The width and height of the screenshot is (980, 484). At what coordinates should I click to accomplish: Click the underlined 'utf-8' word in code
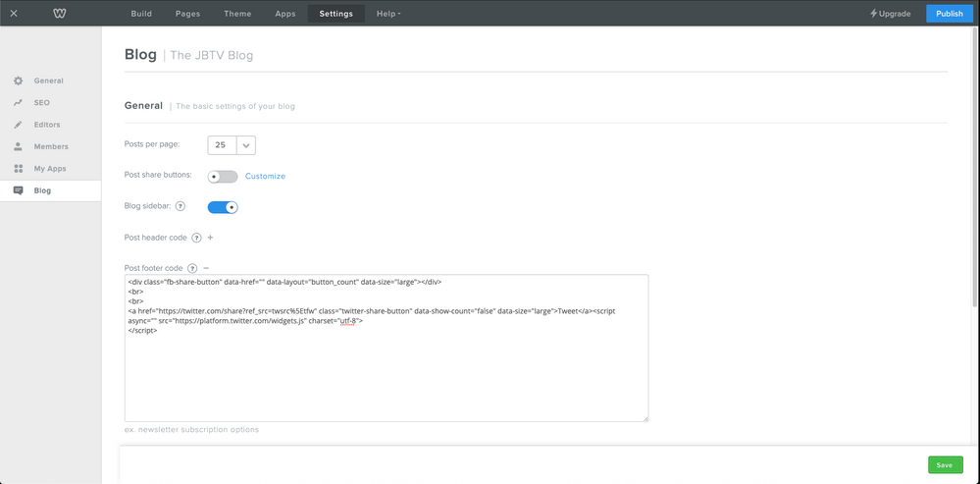click(x=347, y=321)
